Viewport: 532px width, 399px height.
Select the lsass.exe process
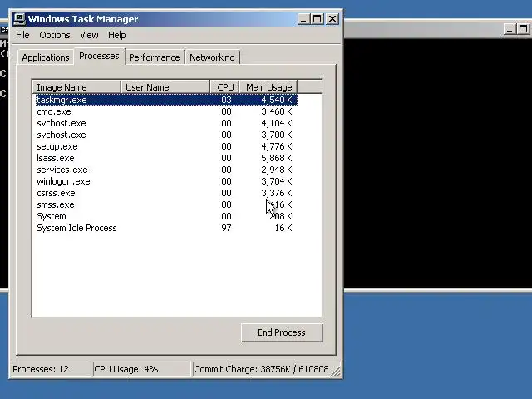(166, 158)
